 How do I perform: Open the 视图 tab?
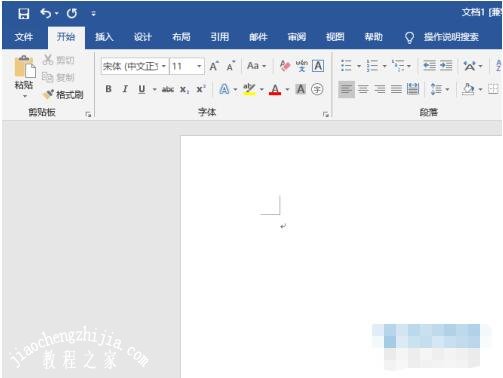coord(335,37)
